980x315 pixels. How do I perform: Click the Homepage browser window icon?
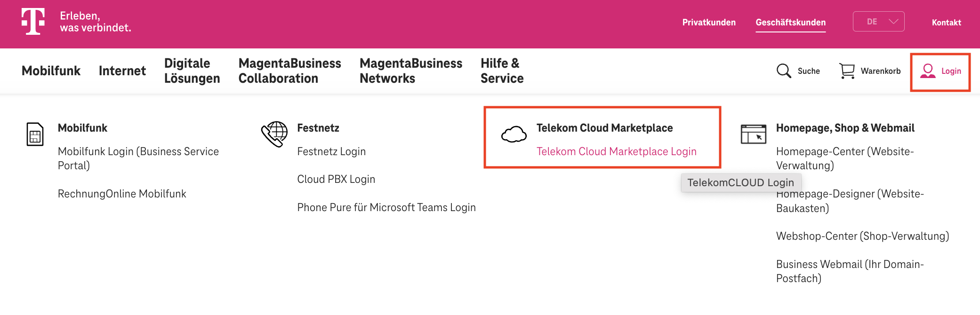pyautogui.click(x=753, y=134)
